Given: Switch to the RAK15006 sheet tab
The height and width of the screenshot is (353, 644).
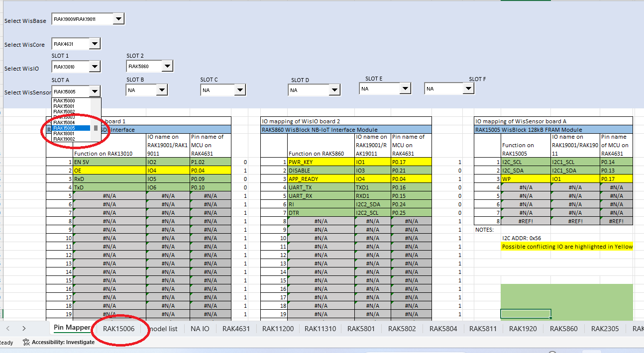Looking at the screenshot, I should 118,328.
